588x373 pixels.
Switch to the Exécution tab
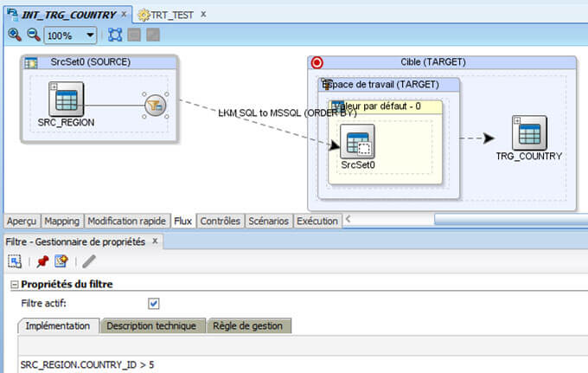317,221
